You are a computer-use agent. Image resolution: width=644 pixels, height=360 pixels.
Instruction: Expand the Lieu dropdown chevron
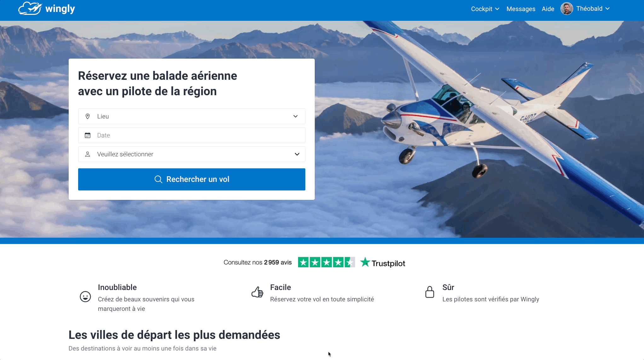click(296, 116)
